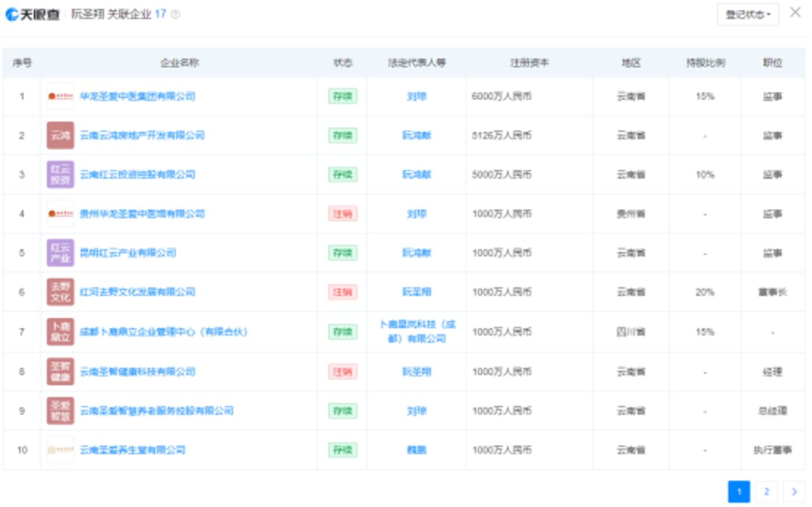Open 卜鹿星尚科技（成都）有限公司 representative link

click(417, 331)
